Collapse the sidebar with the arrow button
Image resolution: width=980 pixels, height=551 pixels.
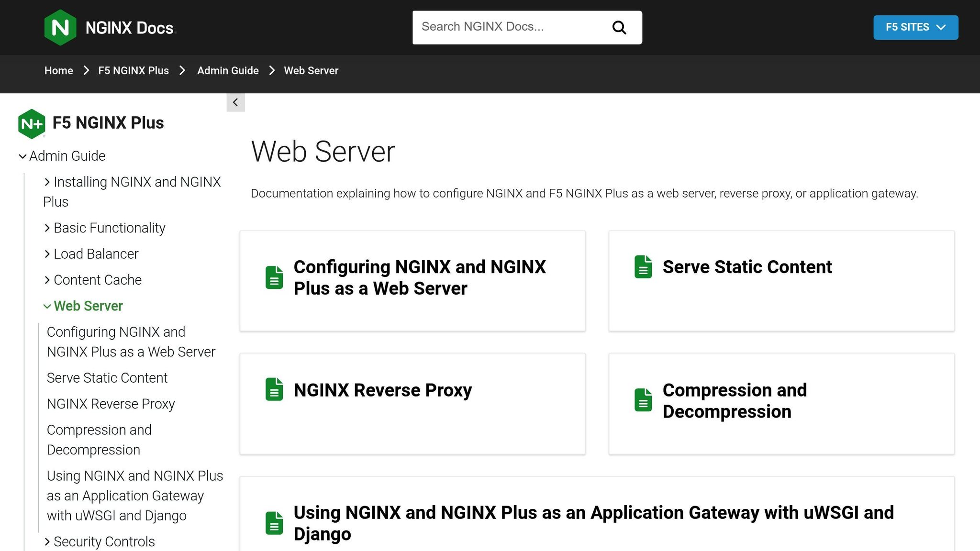235,102
